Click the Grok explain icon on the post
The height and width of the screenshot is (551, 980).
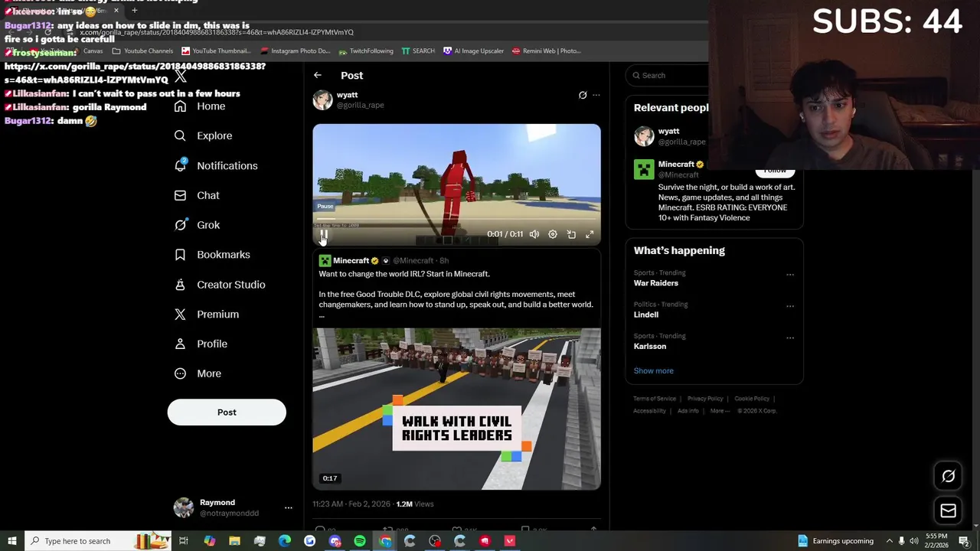(x=583, y=96)
